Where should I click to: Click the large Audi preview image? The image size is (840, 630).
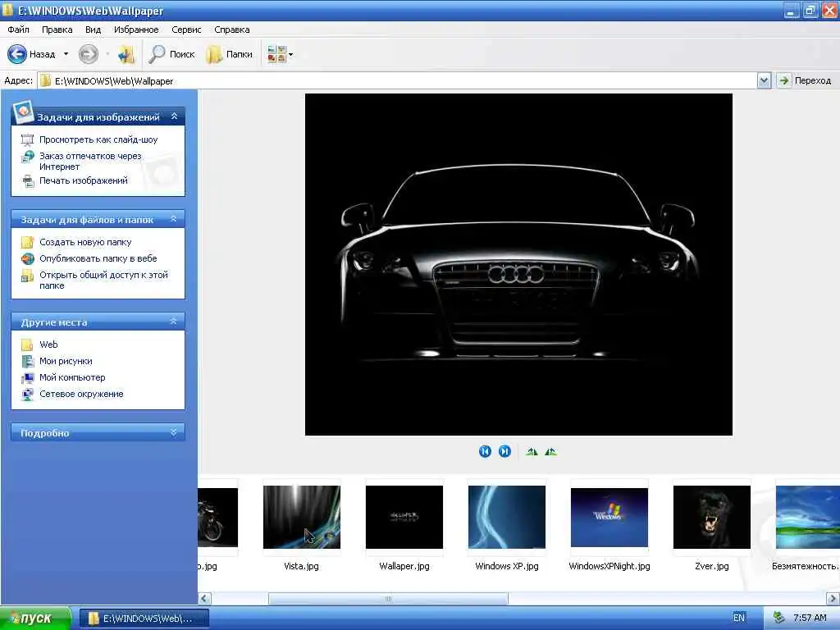point(518,265)
